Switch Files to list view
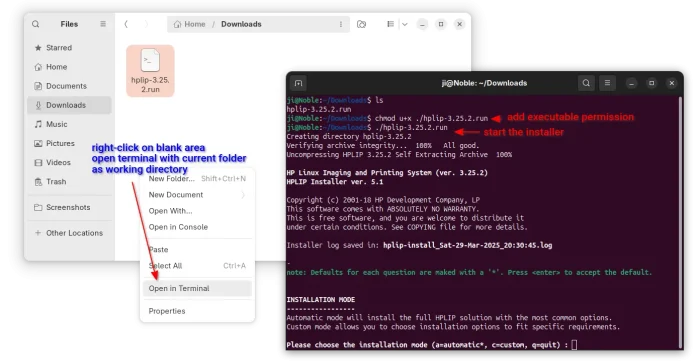Screen dimensions: 700x361 (x=391, y=24)
